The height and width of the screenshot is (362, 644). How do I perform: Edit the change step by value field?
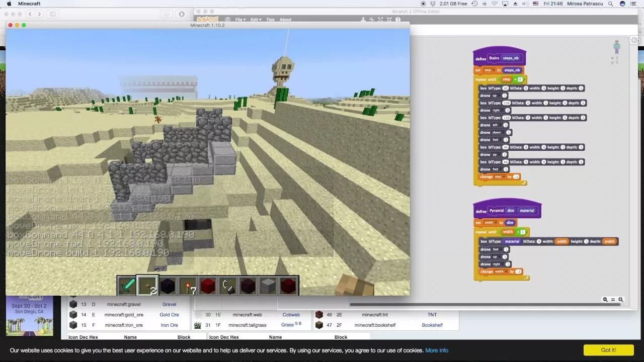click(516, 177)
